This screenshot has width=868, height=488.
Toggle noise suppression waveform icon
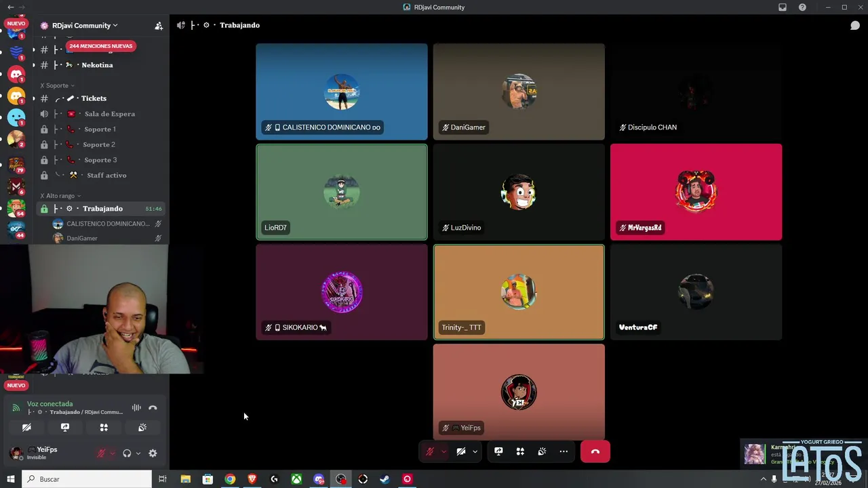click(136, 408)
